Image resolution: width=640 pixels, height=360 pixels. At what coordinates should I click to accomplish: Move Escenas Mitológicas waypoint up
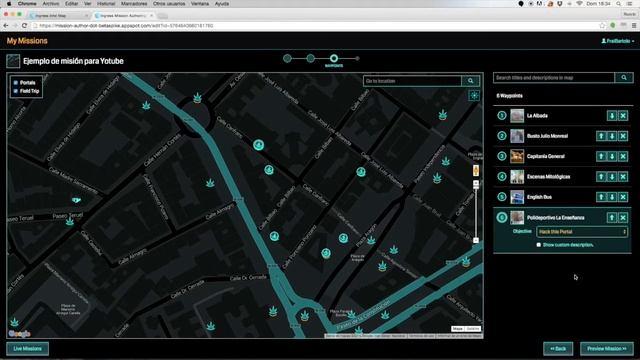pos(601,177)
